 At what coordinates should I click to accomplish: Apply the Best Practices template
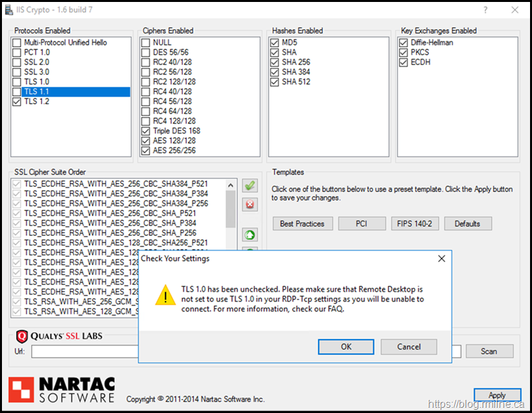point(302,224)
